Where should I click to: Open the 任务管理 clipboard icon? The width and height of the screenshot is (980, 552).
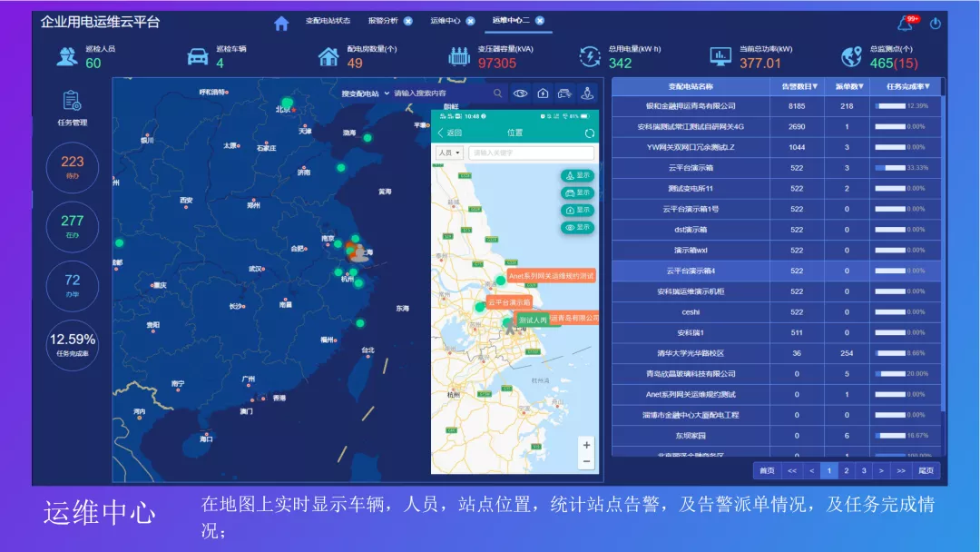pos(72,102)
